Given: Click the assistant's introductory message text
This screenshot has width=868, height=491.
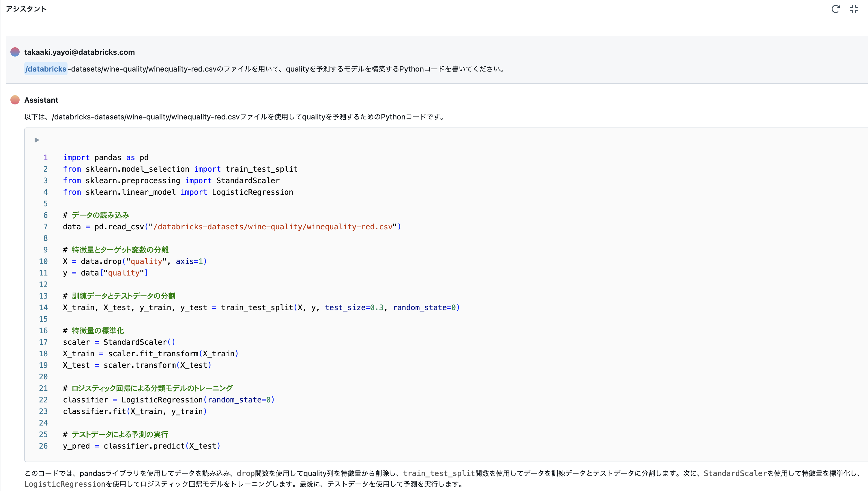Looking at the screenshot, I should (x=234, y=117).
